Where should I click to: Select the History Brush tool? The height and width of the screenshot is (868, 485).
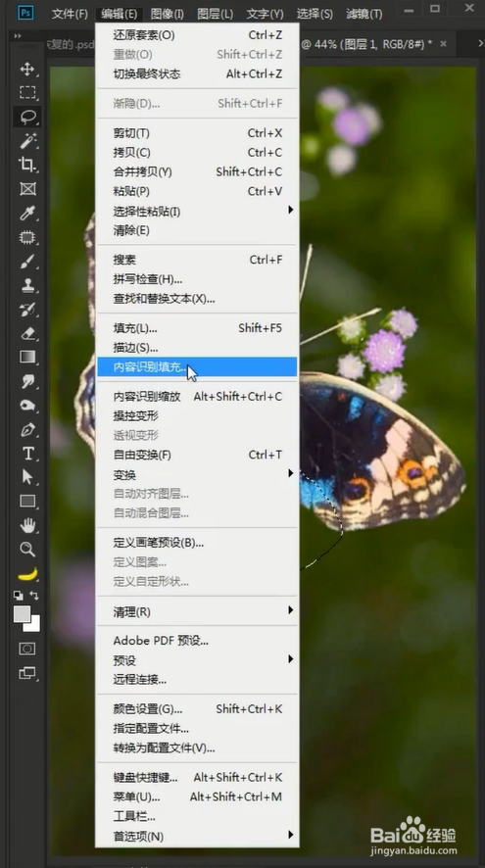[x=27, y=310]
